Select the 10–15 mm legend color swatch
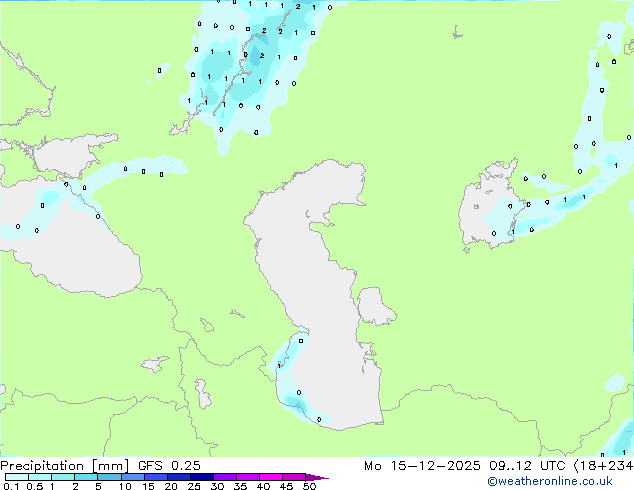The image size is (634, 490). (132, 477)
